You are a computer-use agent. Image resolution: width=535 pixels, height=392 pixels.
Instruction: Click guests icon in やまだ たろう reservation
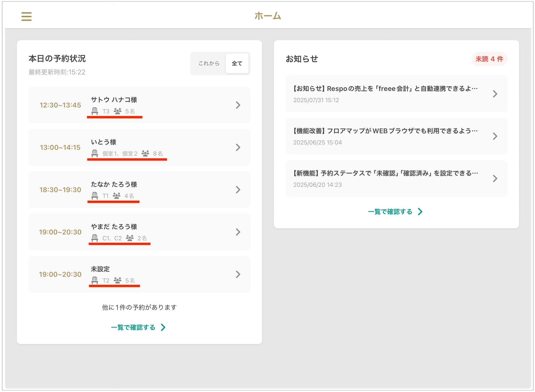[x=130, y=238]
